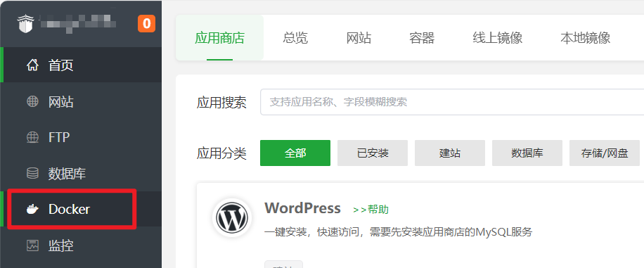Switch to the 总览 tab
Screen dimensions: 644x268
coord(295,38)
